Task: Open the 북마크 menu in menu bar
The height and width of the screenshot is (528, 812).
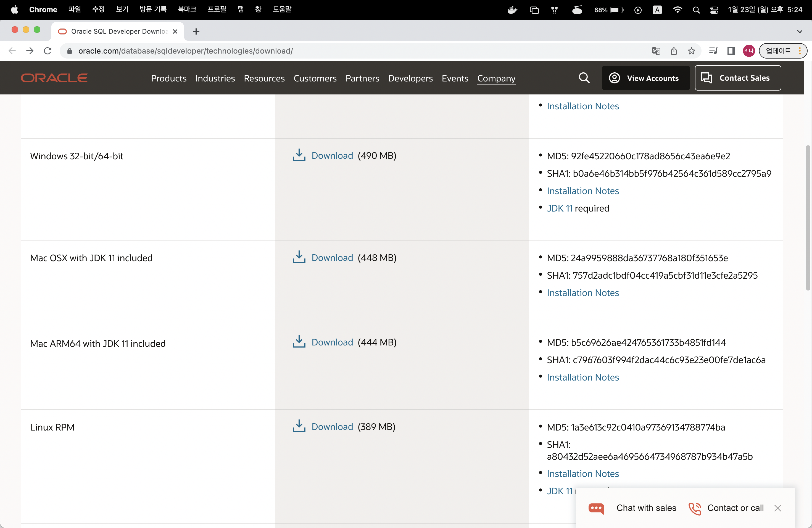Action: pyautogui.click(x=187, y=10)
